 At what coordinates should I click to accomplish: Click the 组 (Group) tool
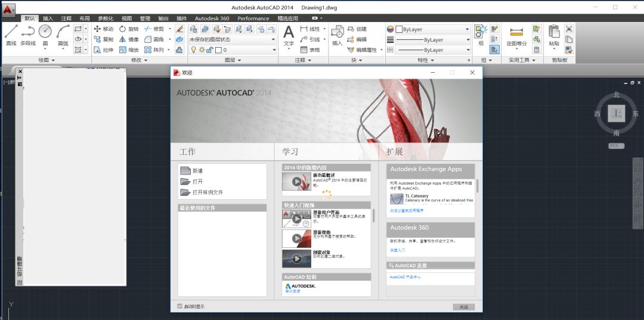tap(481, 36)
